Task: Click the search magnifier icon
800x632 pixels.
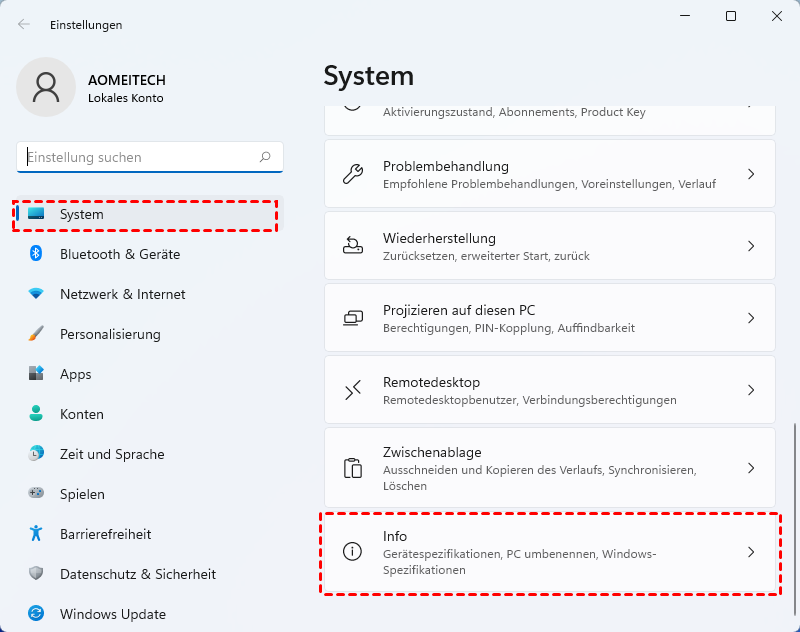Action: click(x=265, y=157)
